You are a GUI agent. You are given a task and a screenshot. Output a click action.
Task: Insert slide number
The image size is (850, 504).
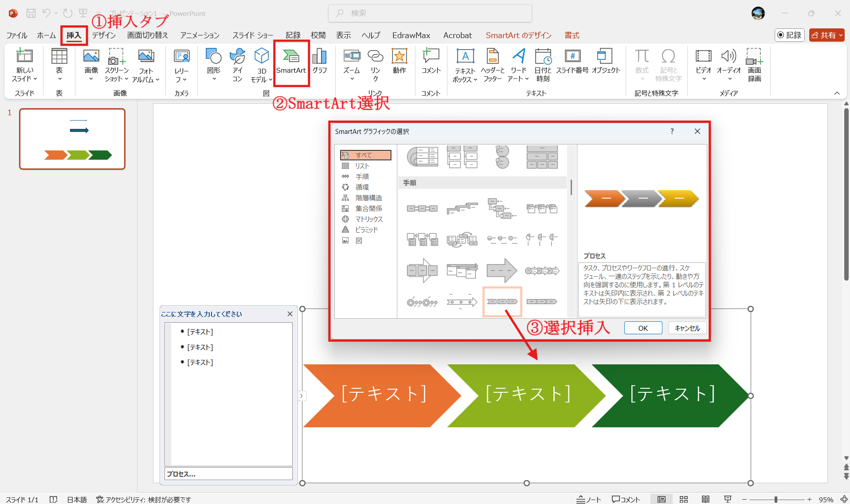point(572,61)
